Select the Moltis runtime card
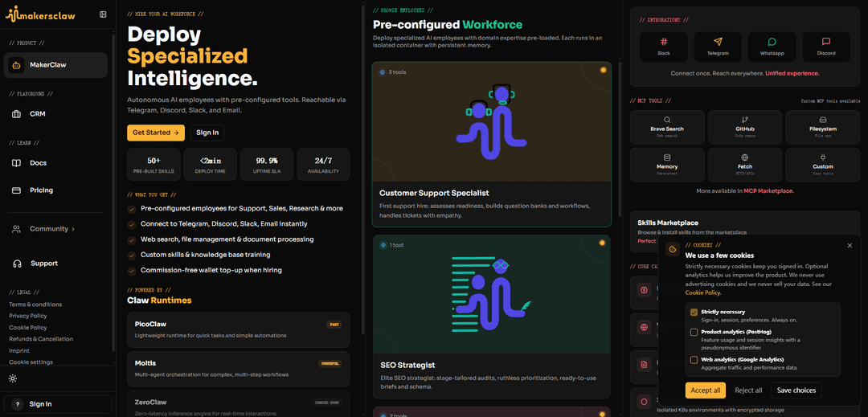 pyautogui.click(x=238, y=369)
